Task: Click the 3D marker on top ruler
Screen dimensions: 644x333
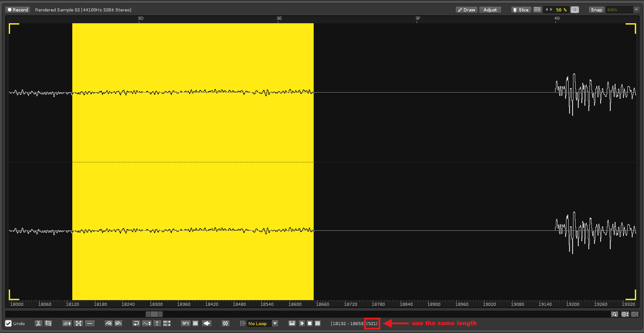Action: pyautogui.click(x=141, y=18)
